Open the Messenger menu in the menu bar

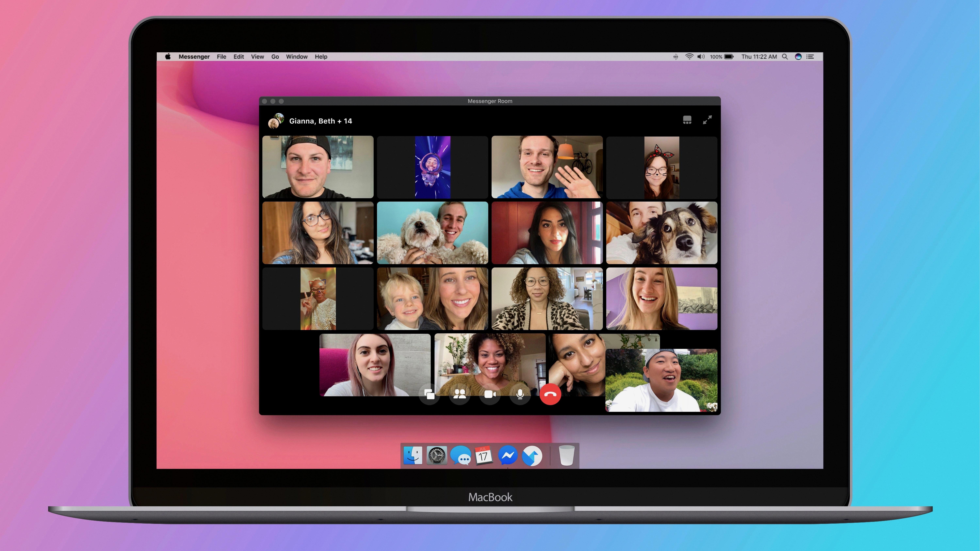click(x=194, y=57)
